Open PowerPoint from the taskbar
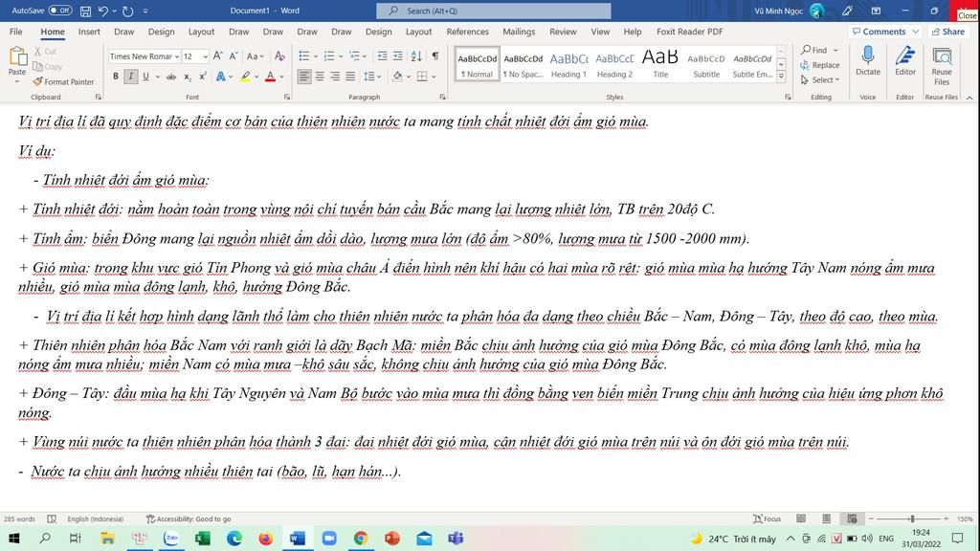This screenshot has height=551, width=980. click(392, 538)
